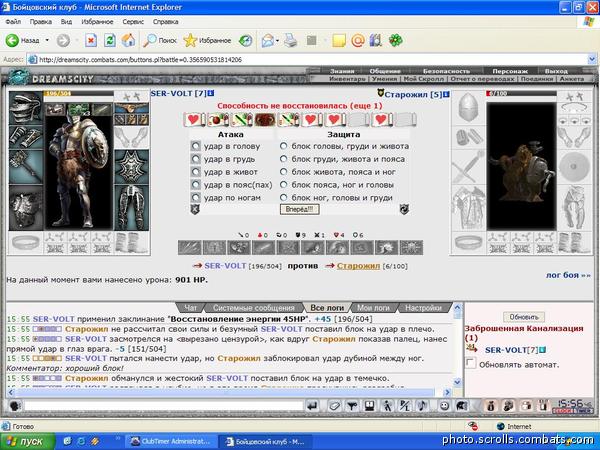Enable 'Обновлять автомат.' checkbox

(x=471, y=363)
